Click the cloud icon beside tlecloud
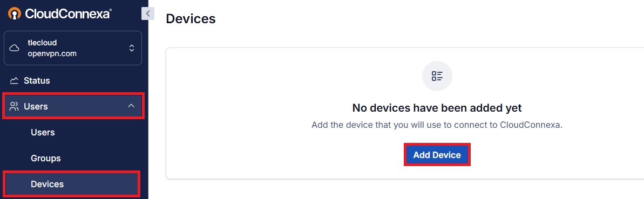Viewport: 644px width, 199px height. 14,49
